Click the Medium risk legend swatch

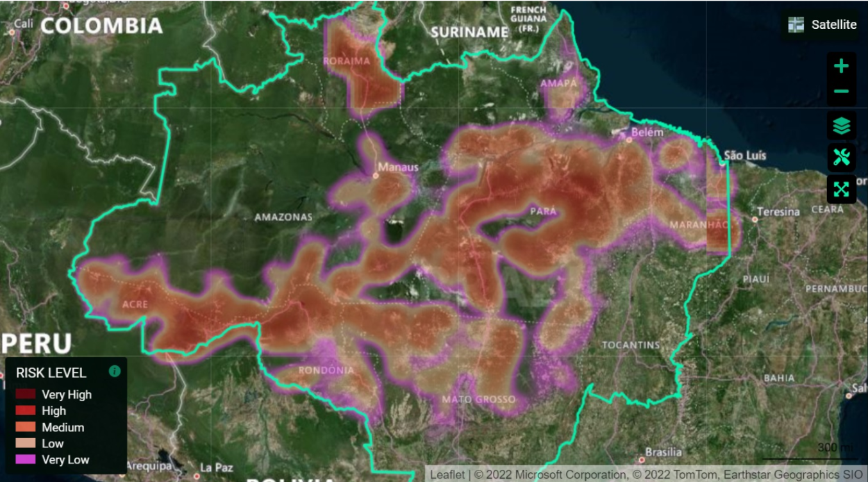pyautogui.click(x=26, y=428)
